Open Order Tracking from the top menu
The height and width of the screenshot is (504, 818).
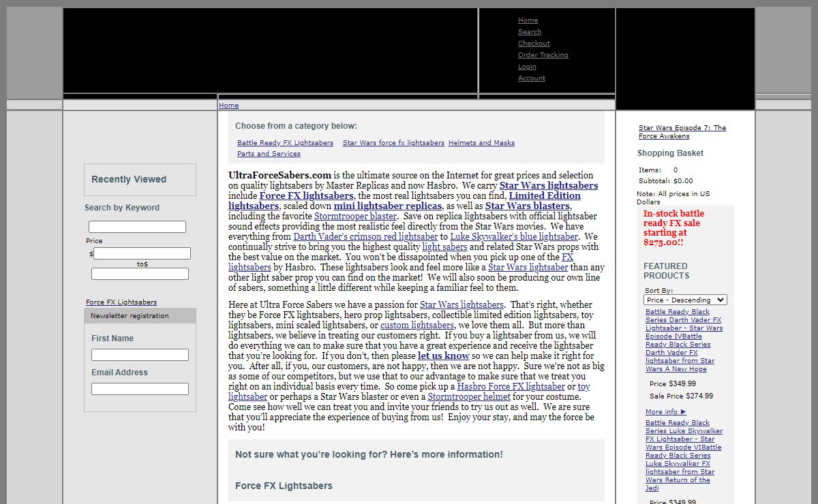click(x=543, y=55)
